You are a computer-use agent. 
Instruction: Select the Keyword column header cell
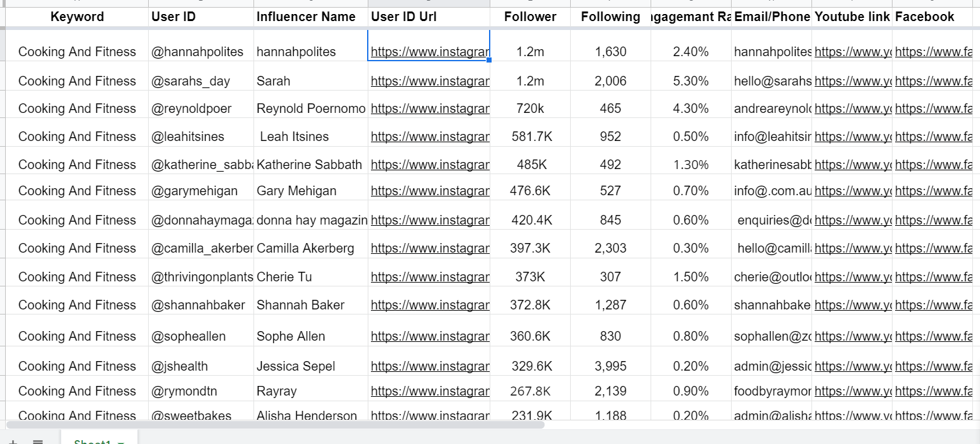click(x=77, y=17)
